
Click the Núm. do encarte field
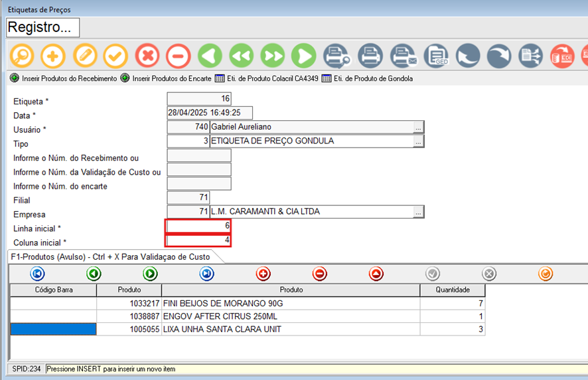click(199, 183)
